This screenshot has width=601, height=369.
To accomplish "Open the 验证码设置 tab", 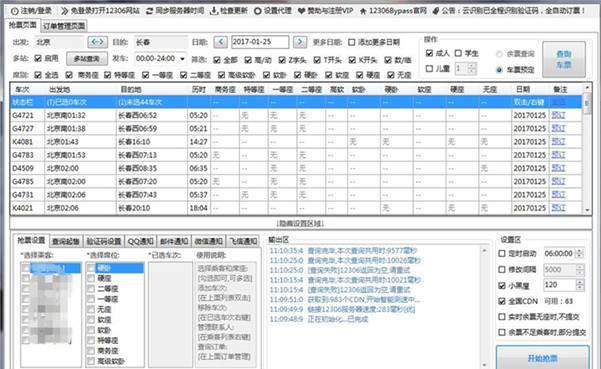I will (103, 241).
